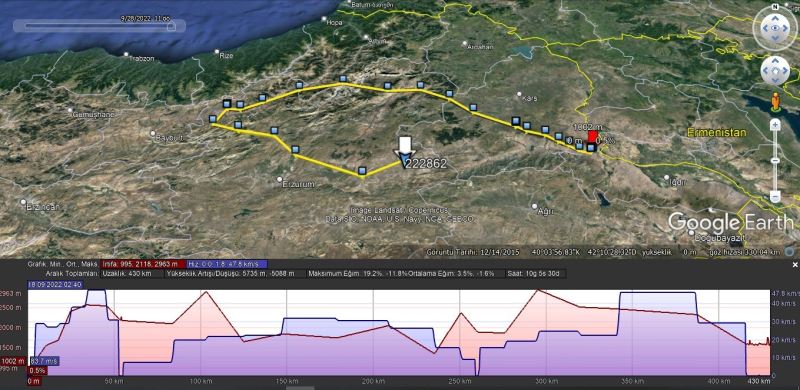The height and width of the screenshot is (390, 800).
Task: Click the Maksimum Eğim value
Action: 357,274
